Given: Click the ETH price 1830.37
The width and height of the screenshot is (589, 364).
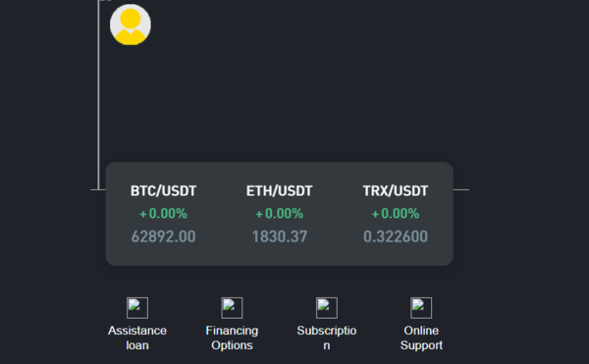Looking at the screenshot, I should point(280,236).
